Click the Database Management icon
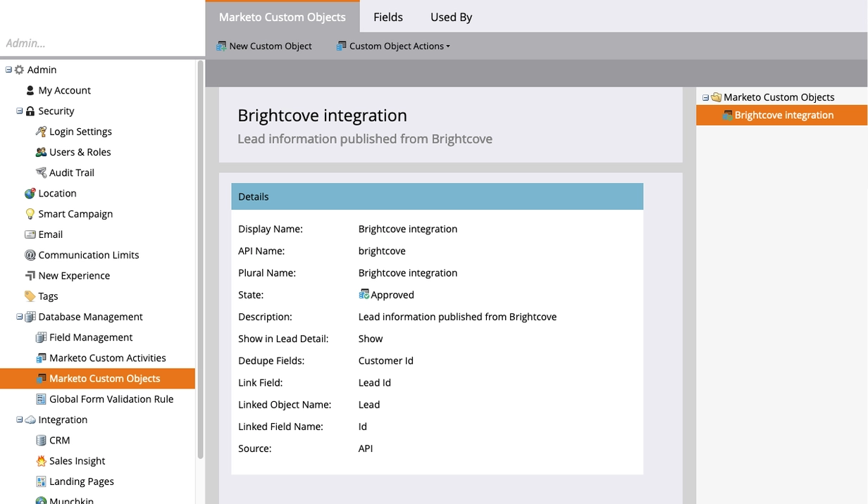 coord(30,317)
